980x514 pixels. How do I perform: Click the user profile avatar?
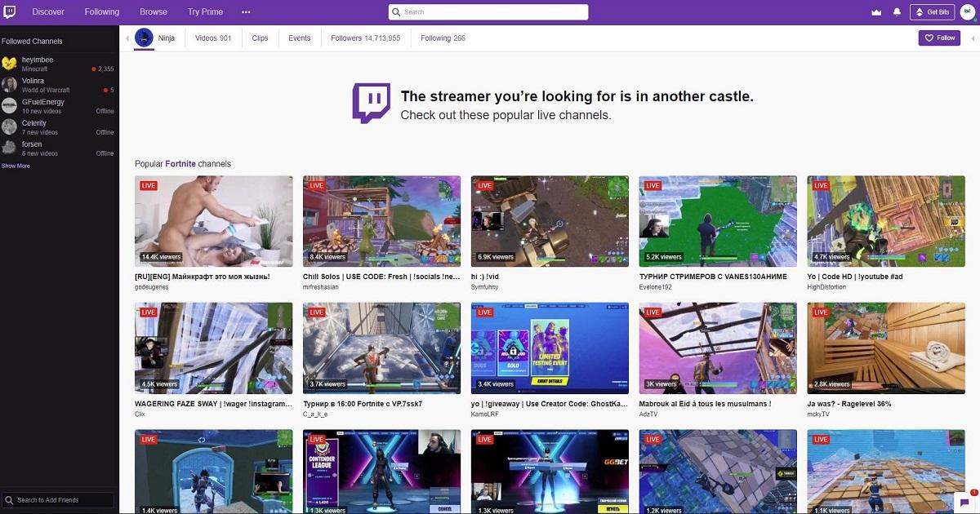[x=966, y=12]
